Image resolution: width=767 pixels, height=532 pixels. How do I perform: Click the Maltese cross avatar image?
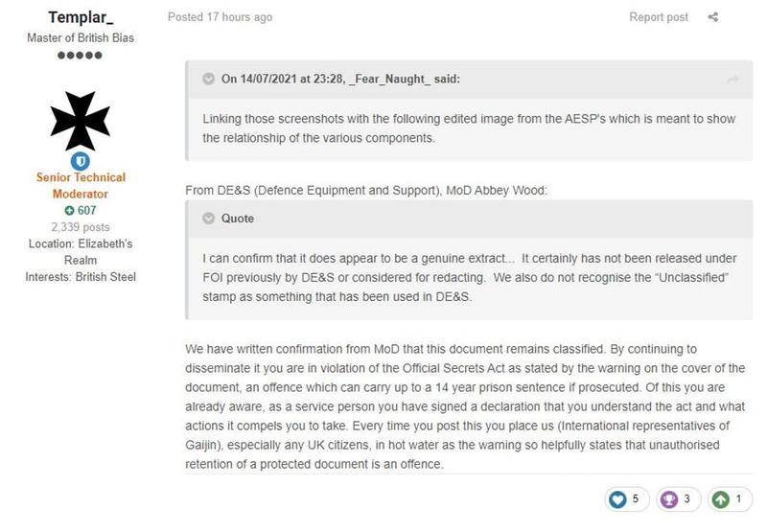tap(81, 120)
